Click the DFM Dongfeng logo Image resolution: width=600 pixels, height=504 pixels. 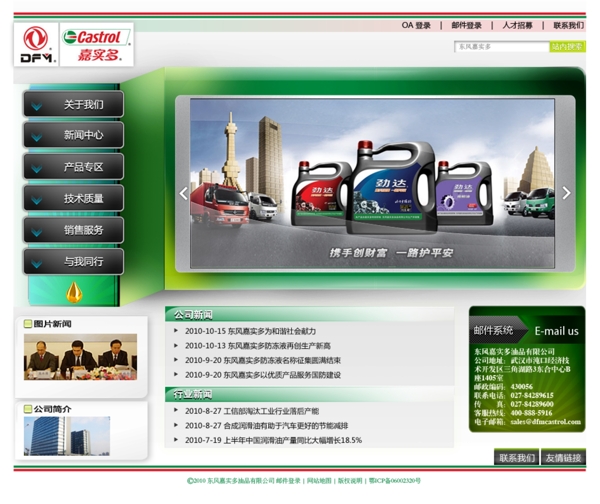pos(36,44)
